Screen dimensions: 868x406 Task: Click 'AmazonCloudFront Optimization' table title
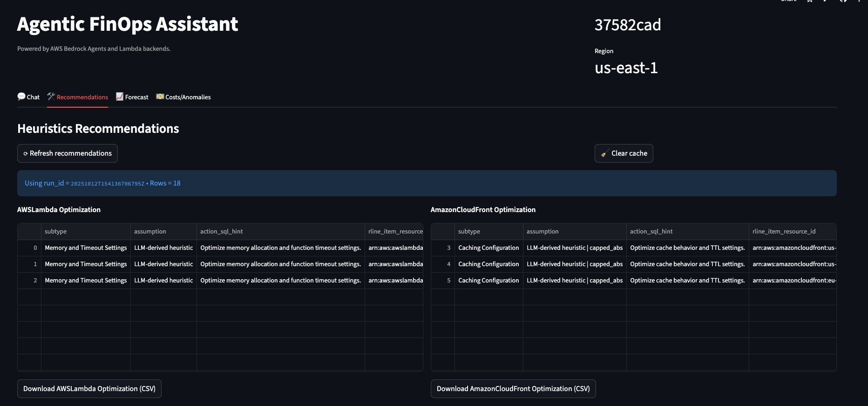[x=483, y=210]
